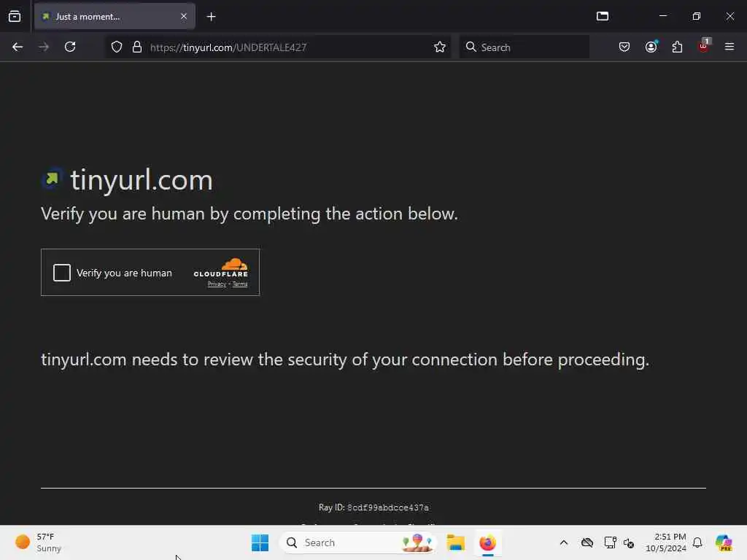
Task: Open the Extensions puzzle icon
Action: [x=677, y=47]
